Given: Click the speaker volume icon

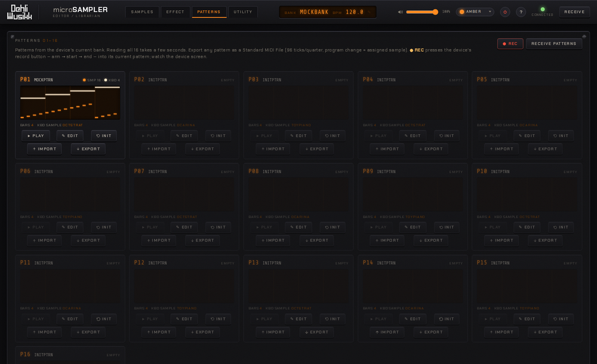Looking at the screenshot, I should tap(400, 12).
